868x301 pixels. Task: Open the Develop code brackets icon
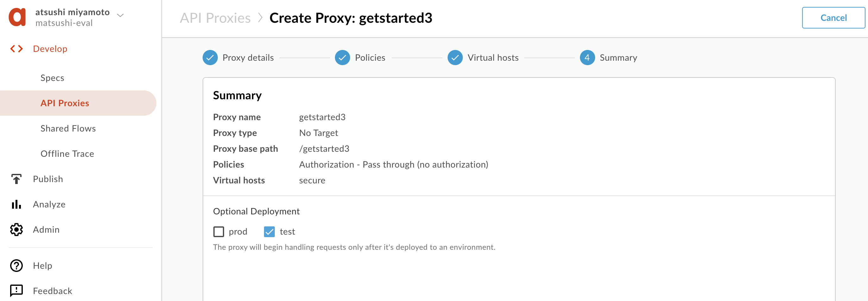[16, 49]
